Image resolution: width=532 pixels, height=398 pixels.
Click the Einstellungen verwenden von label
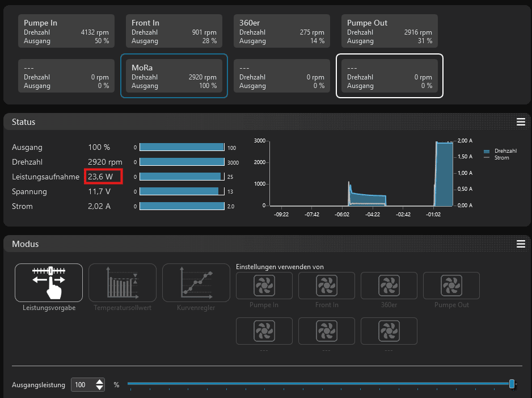click(x=280, y=267)
